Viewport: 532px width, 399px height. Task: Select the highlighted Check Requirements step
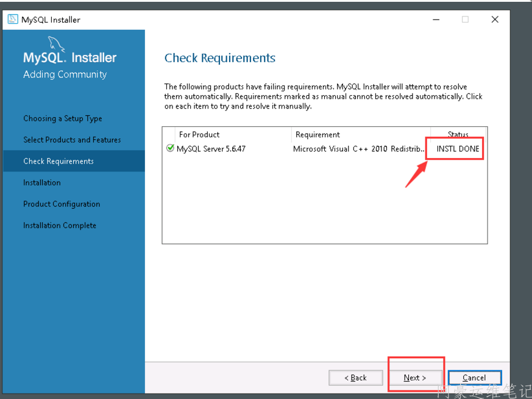59,161
